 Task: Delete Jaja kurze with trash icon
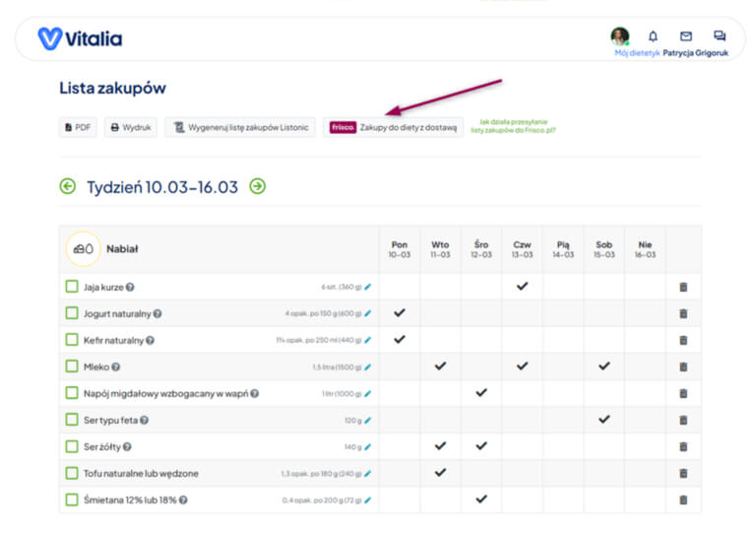tap(683, 287)
